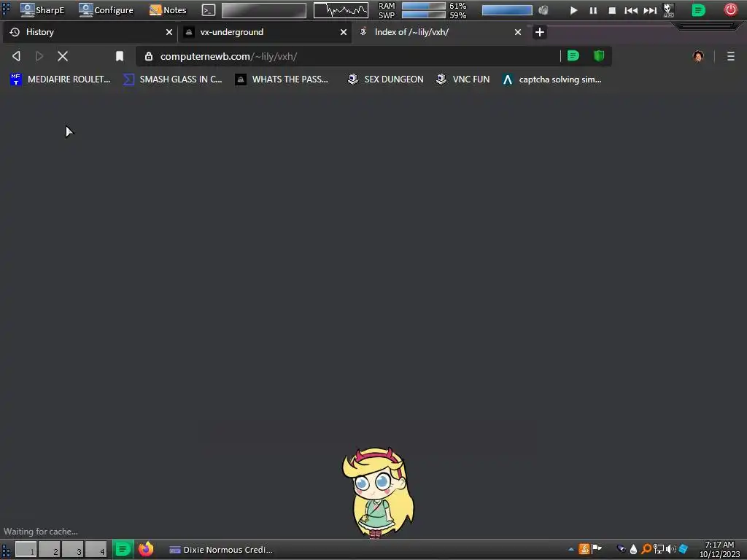Adjust the blue volume slider
The height and width of the screenshot is (560, 747).
pyautogui.click(x=507, y=10)
